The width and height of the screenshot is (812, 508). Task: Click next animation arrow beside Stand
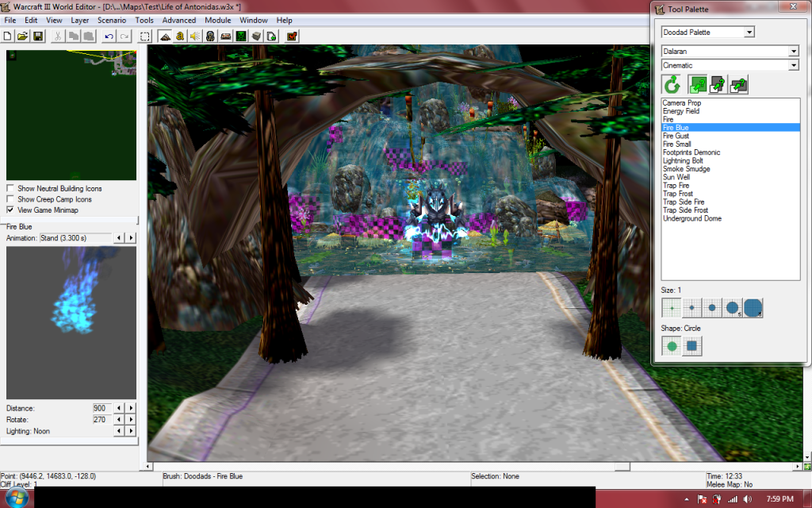click(131, 238)
